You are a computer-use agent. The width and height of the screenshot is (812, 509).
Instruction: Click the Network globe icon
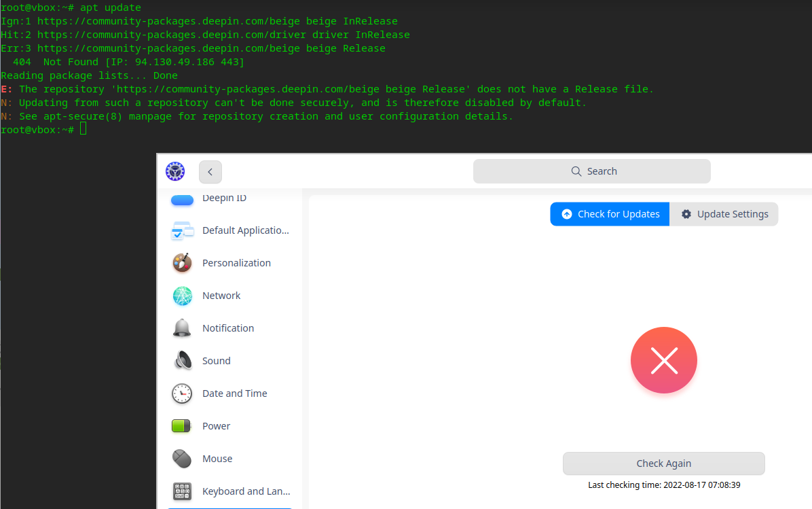(182, 296)
